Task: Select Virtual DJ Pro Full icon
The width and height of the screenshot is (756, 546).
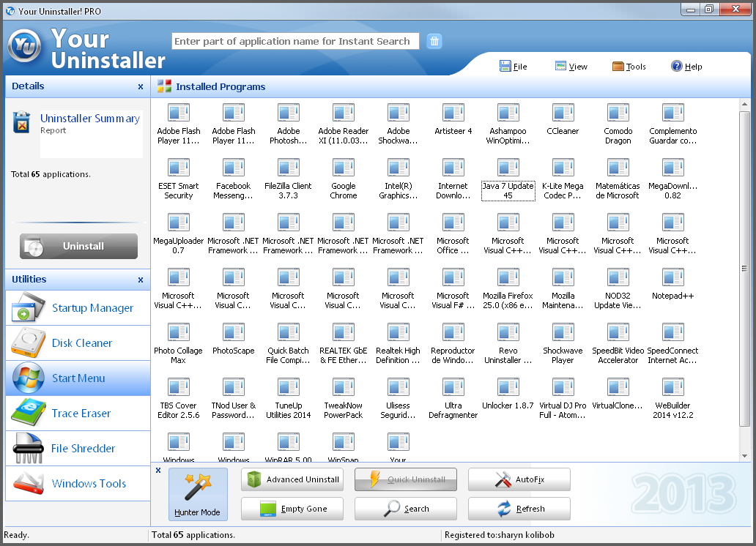Action: 563,388
